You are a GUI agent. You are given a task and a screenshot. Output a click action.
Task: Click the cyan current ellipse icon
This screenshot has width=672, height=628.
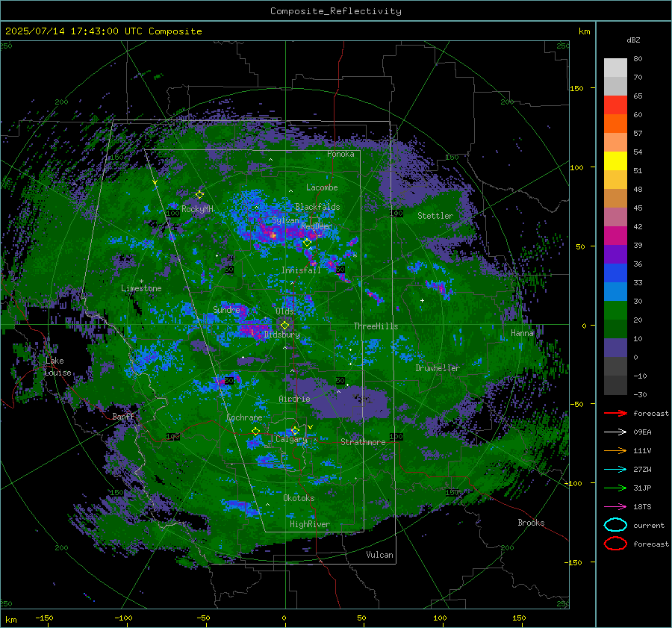coord(615,525)
